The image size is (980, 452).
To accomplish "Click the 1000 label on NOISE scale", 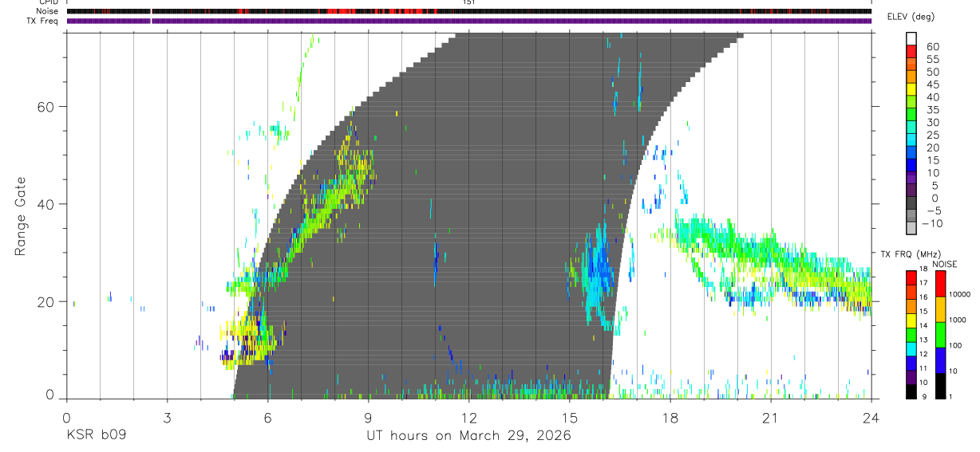I will pyautogui.click(x=958, y=320).
